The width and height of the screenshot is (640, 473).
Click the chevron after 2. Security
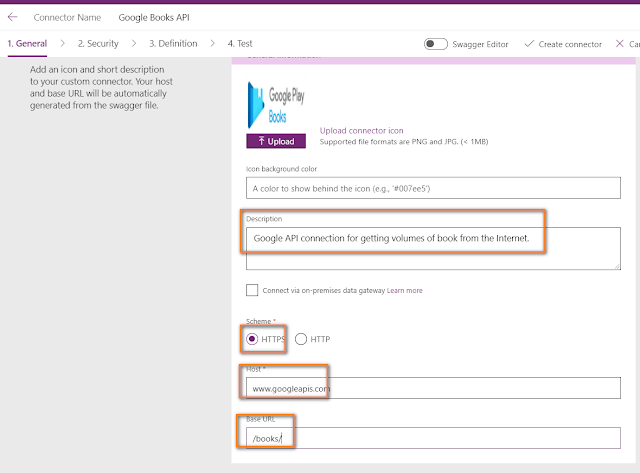tap(134, 43)
